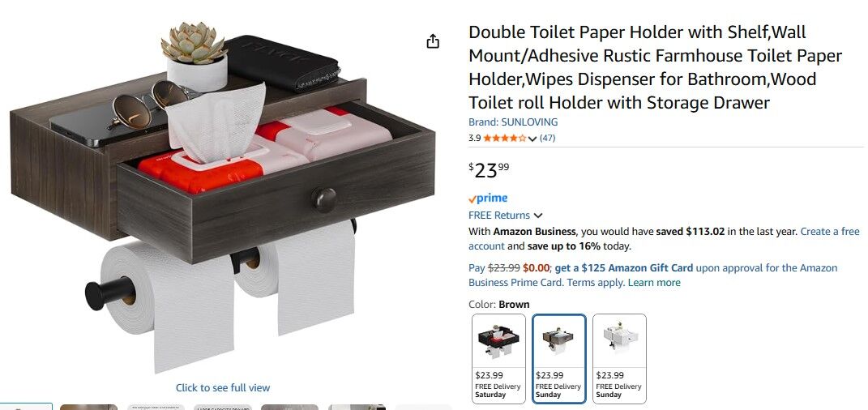868x410 pixels.
Task: Select the first product thumbnail
Action: click(26, 407)
